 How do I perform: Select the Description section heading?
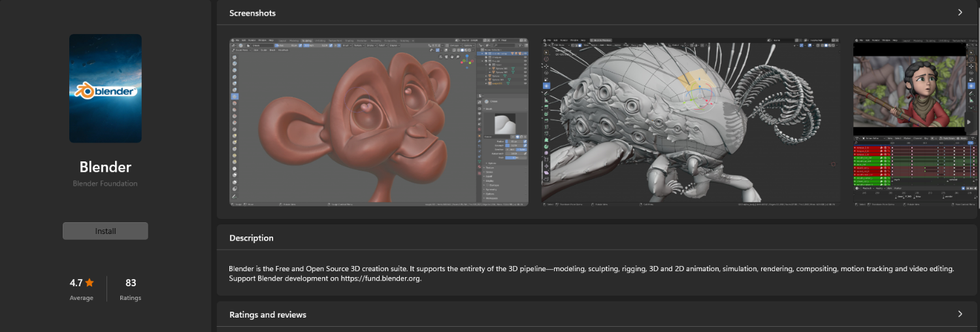[252, 238]
